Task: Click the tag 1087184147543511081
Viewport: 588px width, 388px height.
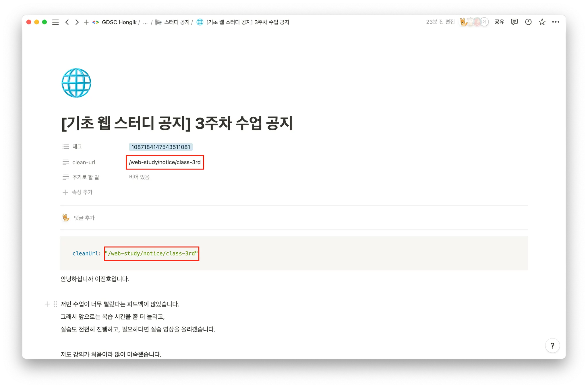Action: point(161,147)
